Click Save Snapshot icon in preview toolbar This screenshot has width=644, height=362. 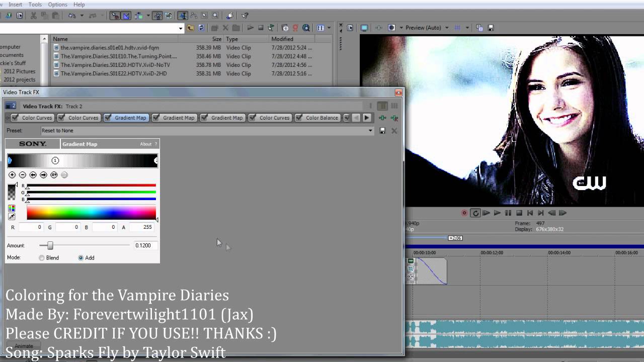tap(491, 28)
